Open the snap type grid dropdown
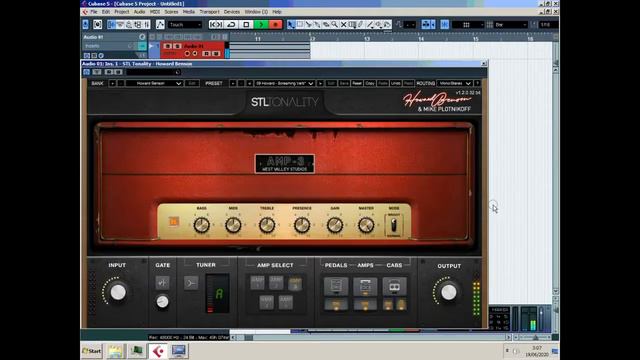The height and width of the screenshot is (360, 640). coord(468,24)
